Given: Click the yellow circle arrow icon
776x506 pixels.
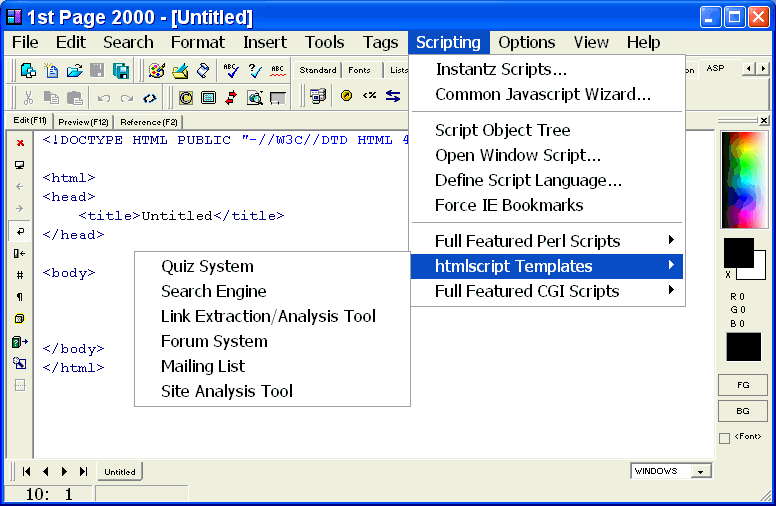Looking at the screenshot, I should click(346, 95).
